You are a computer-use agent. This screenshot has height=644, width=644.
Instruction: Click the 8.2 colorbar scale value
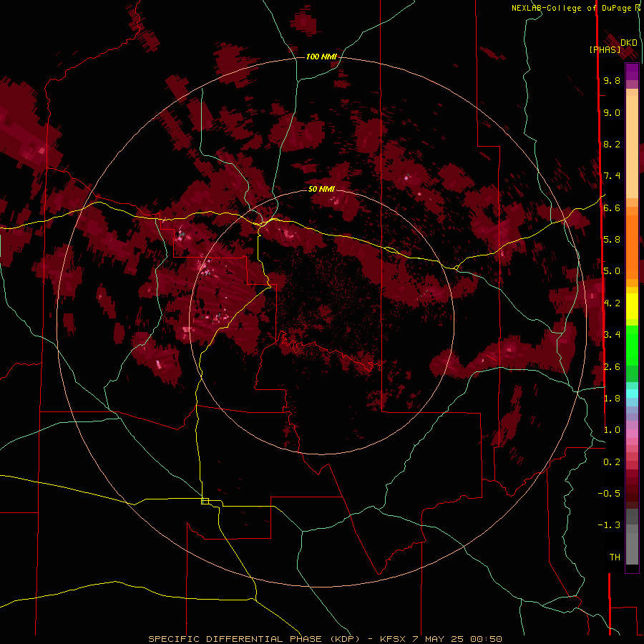click(612, 144)
